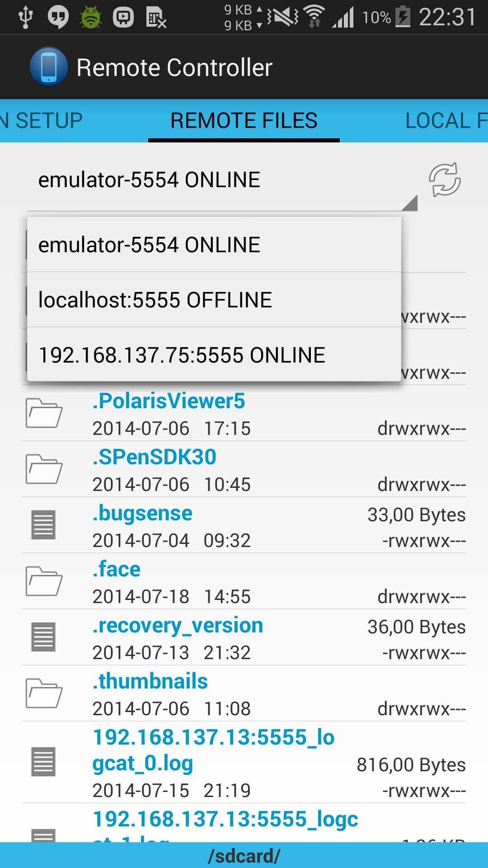
Task: Switch to the SETUP tab
Action: (42, 121)
